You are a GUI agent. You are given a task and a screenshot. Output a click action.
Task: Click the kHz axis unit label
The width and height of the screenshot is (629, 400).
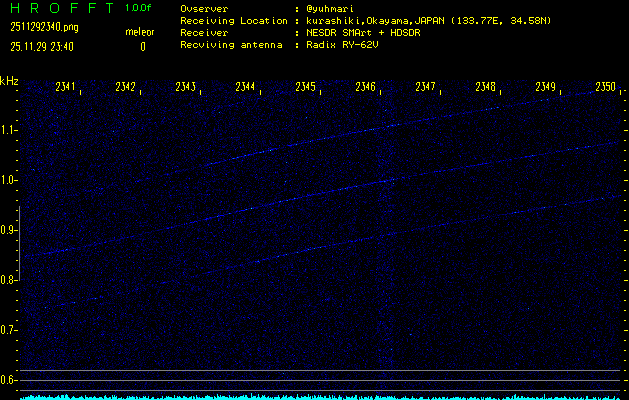[x=9, y=81]
